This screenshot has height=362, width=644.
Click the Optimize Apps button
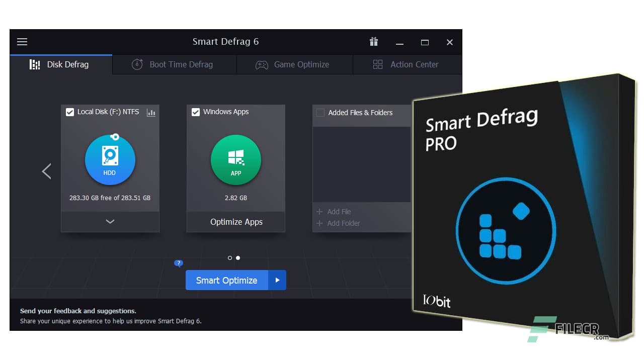(x=235, y=222)
